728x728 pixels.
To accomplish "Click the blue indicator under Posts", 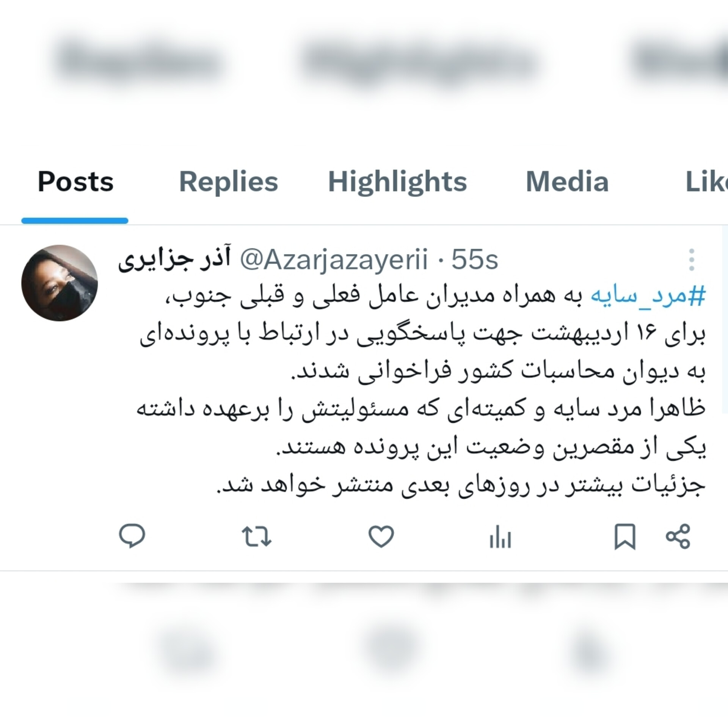I will (75, 221).
